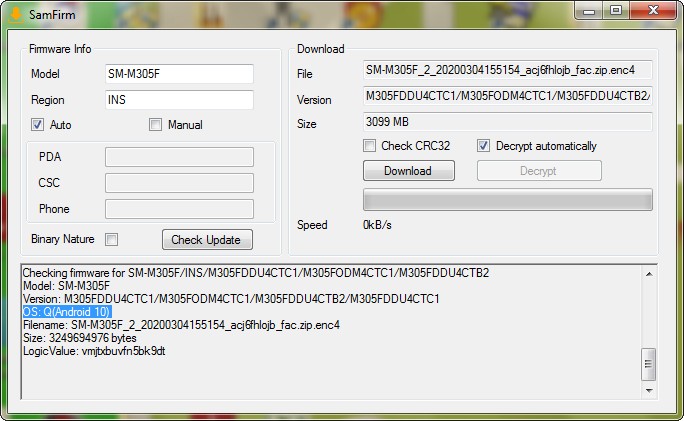Click the download progress bar
Viewport: 684px width, 421px height.
point(508,200)
